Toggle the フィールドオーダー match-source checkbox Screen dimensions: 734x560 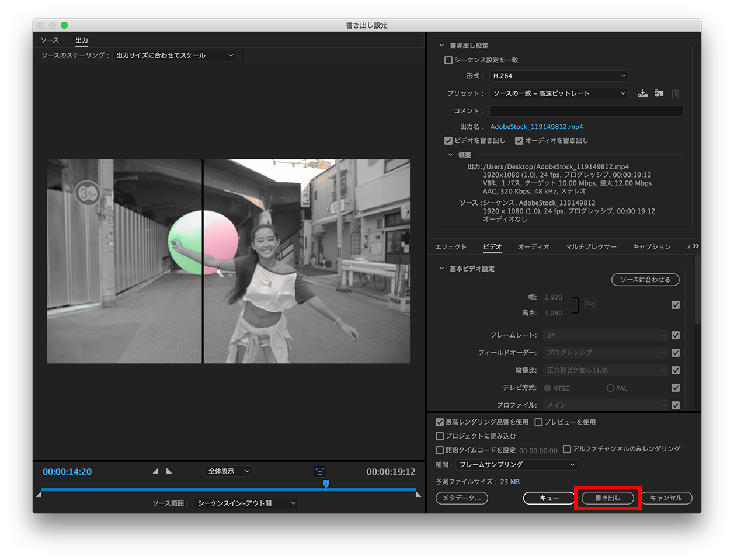tap(676, 353)
